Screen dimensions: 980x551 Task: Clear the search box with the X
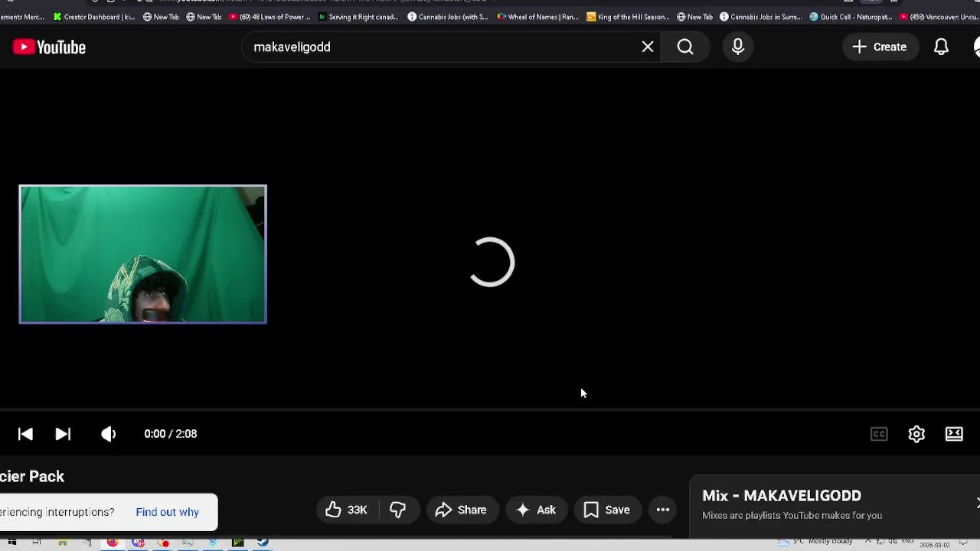(x=648, y=47)
